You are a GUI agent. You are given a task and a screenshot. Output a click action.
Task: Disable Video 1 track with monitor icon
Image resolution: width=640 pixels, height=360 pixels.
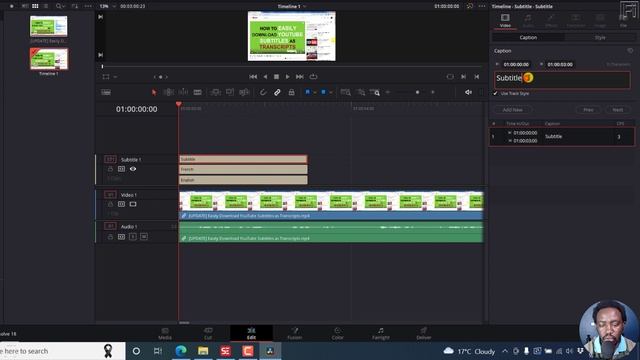133,204
